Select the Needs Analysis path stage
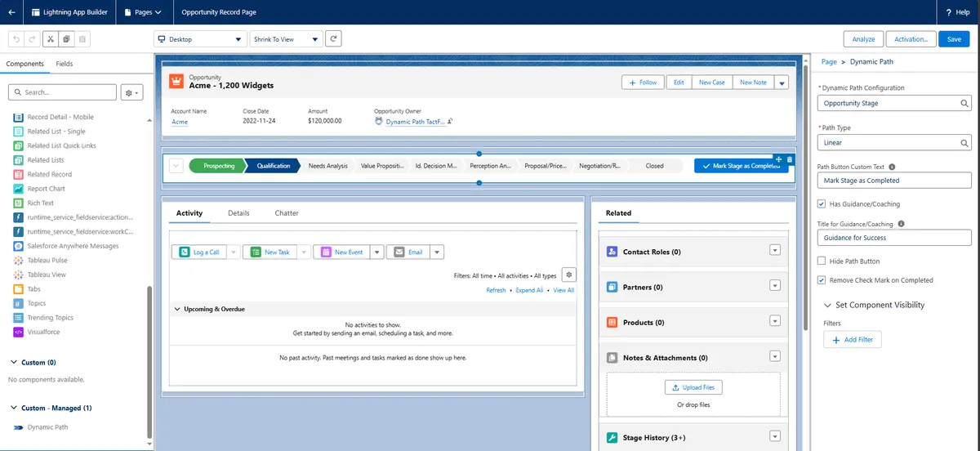The image size is (980, 451). click(327, 166)
